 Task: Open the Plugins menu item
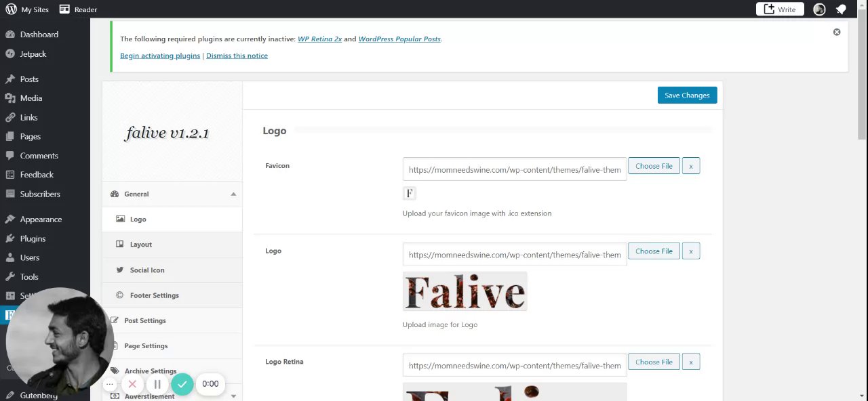click(45, 238)
